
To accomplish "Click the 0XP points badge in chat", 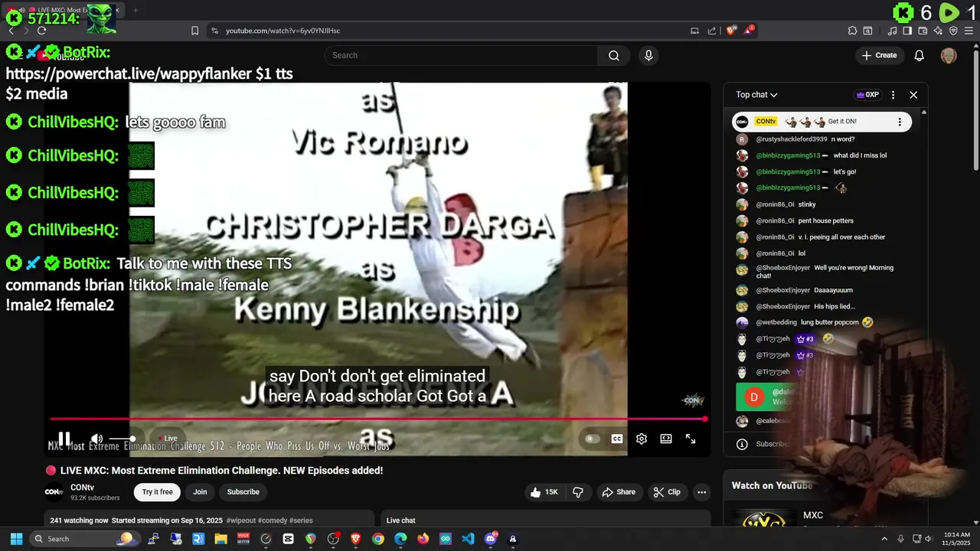I will (867, 95).
